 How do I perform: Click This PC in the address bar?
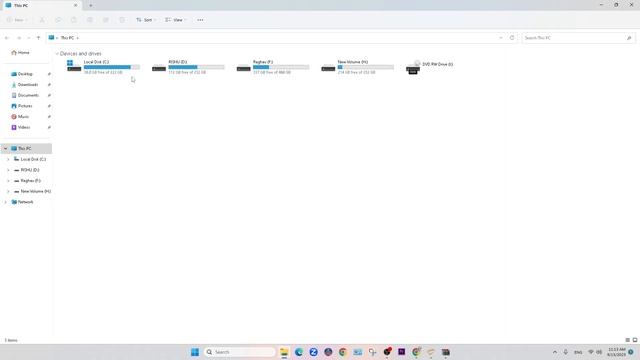click(67, 38)
